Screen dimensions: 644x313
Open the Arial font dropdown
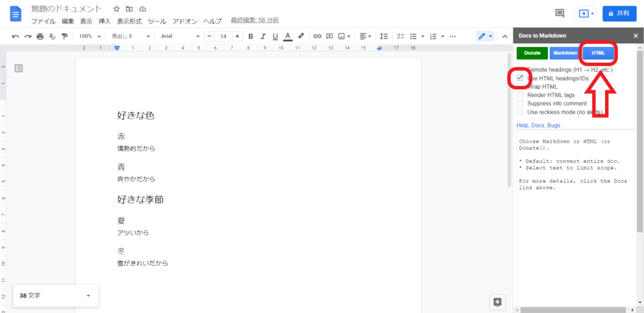coord(179,36)
